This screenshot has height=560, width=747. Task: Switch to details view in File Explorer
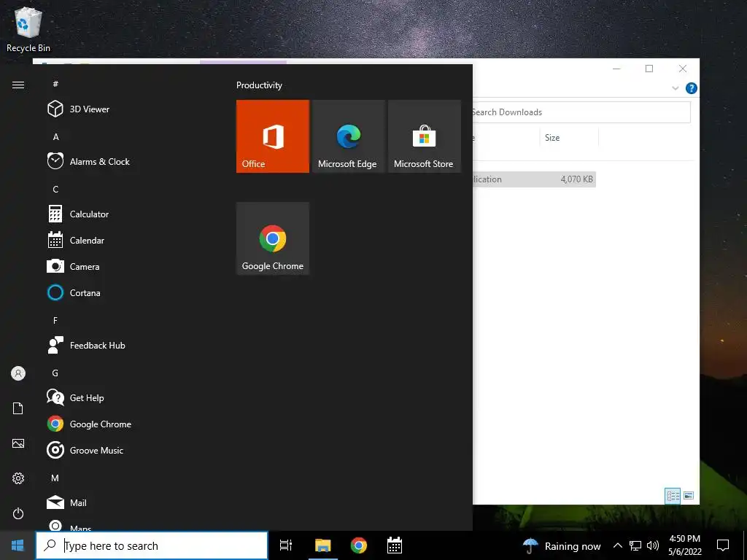tap(673, 496)
